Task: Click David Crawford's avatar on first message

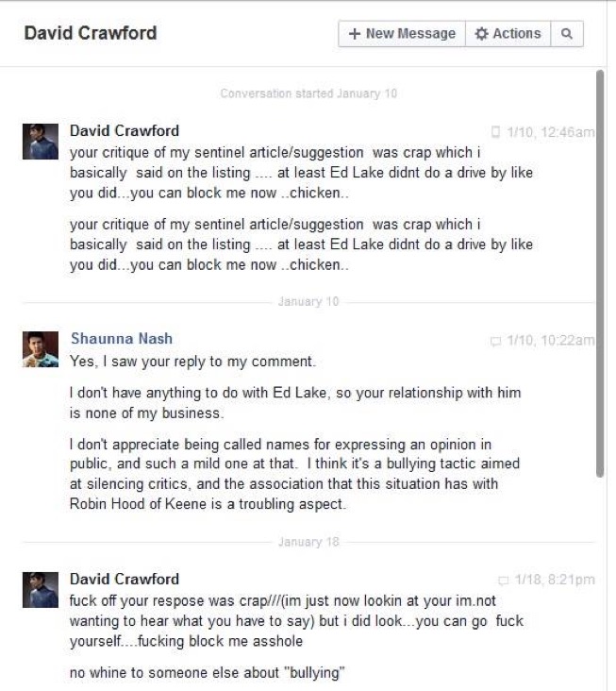Action: [x=41, y=142]
